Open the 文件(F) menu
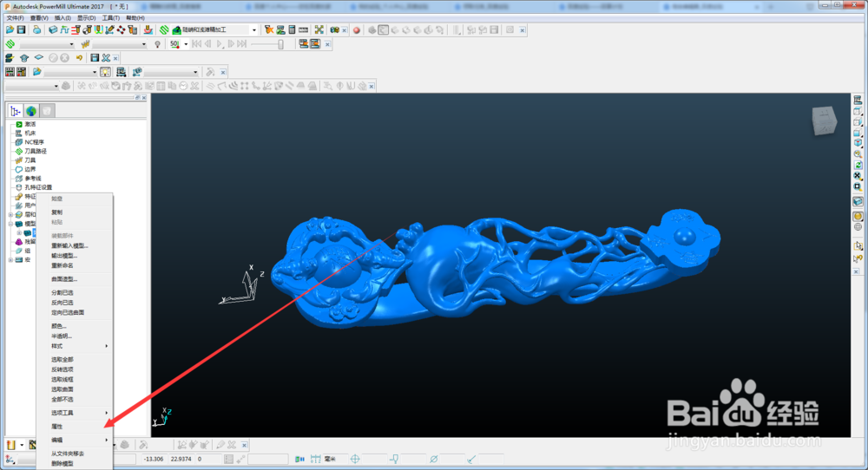The height and width of the screenshot is (470, 868). 15,18
